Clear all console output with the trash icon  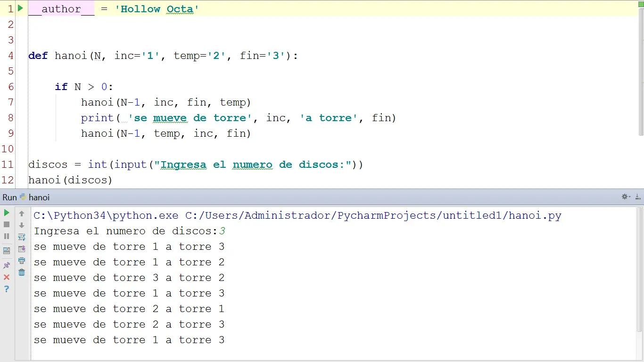tap(22, 272)
